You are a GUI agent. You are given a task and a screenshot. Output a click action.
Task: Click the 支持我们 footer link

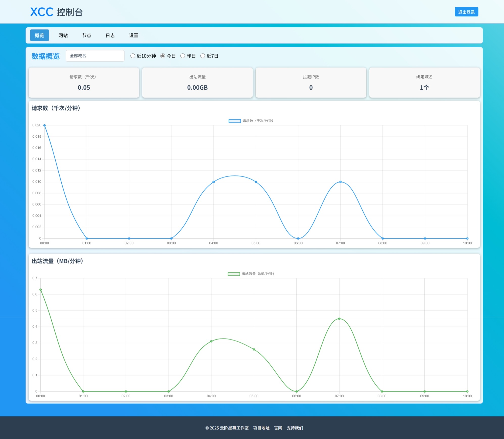coord(295,428)
